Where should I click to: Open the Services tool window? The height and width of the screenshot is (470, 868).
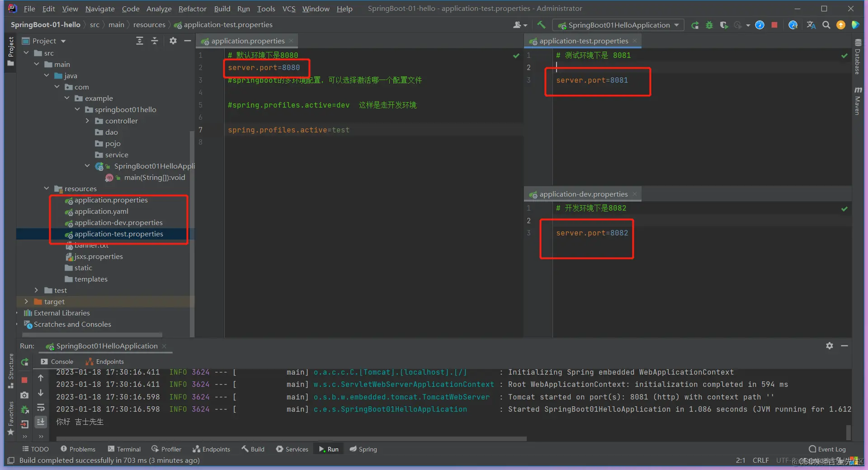point(292,449)
